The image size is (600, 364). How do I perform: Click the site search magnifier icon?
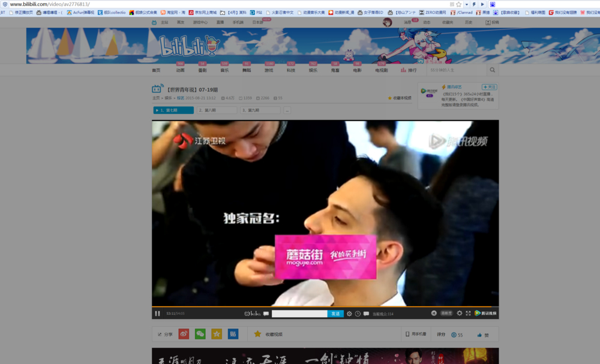coord(493,70)
